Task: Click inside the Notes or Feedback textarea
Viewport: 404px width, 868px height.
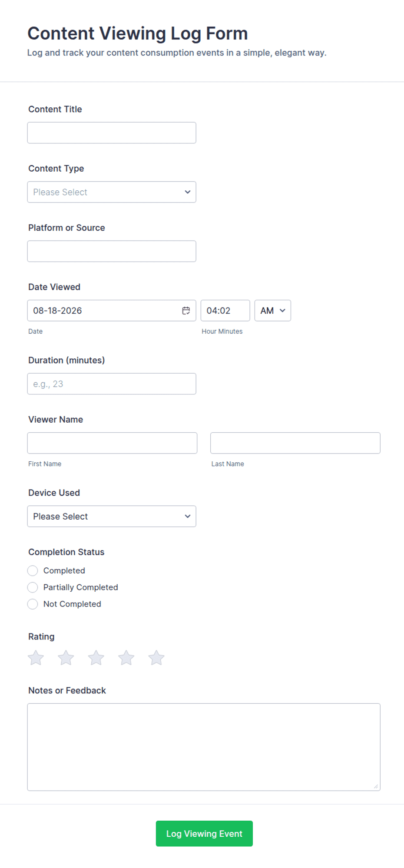Action: coord(204,747)
